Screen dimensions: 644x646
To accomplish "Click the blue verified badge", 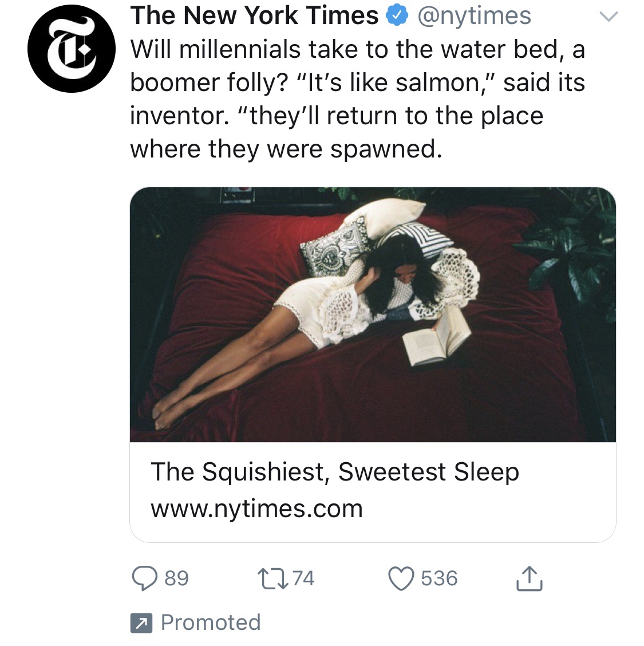I will [397, 16].
